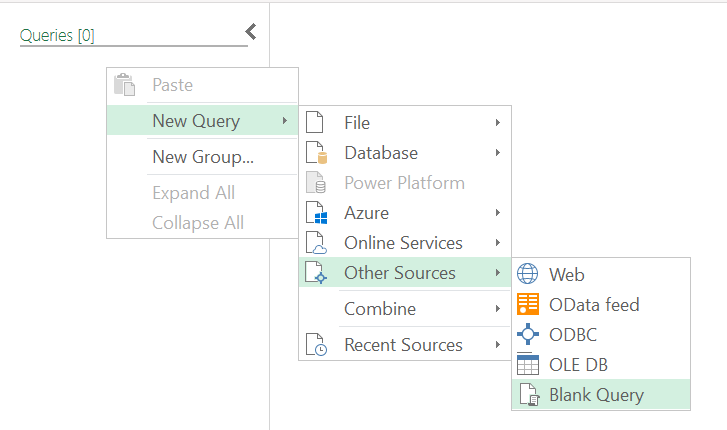This screenshot has height=430, width=727.
Task: Click the Database cylinder icon
Action: 317,153
